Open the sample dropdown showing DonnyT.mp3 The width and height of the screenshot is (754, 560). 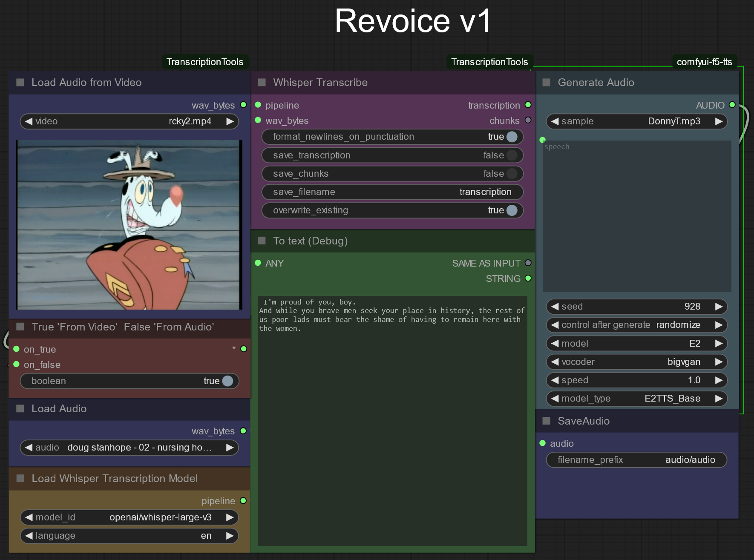[636, 121]
